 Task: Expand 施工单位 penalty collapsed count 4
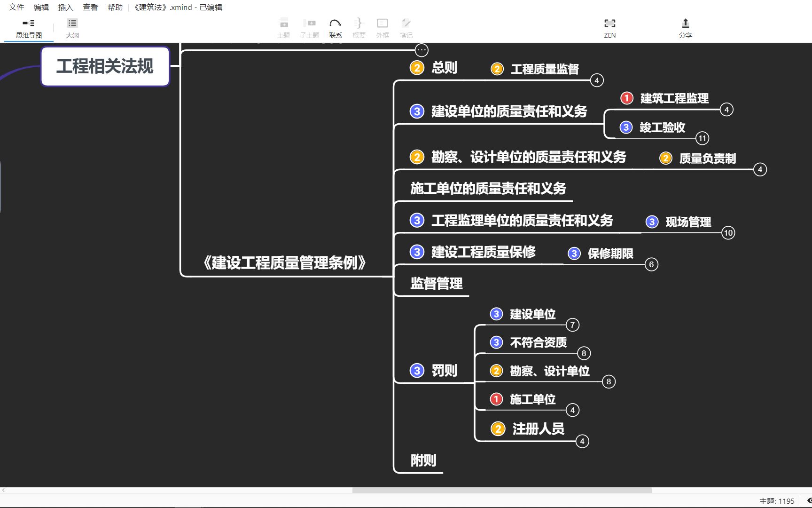coord(572,410)
